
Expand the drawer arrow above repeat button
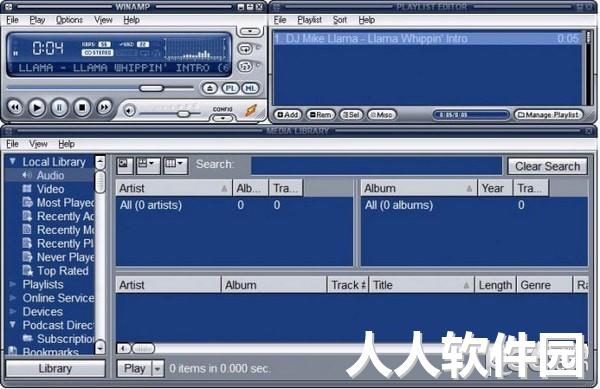coord(249,31)
